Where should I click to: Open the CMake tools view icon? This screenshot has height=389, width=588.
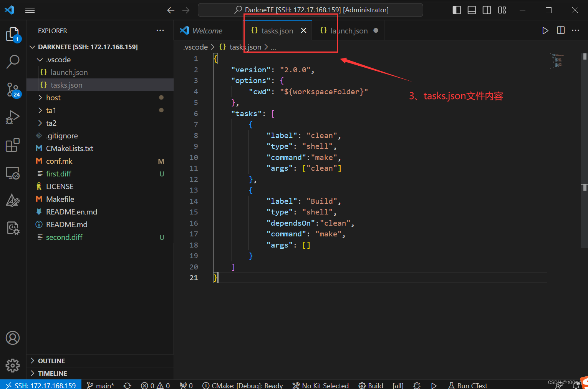13,200
